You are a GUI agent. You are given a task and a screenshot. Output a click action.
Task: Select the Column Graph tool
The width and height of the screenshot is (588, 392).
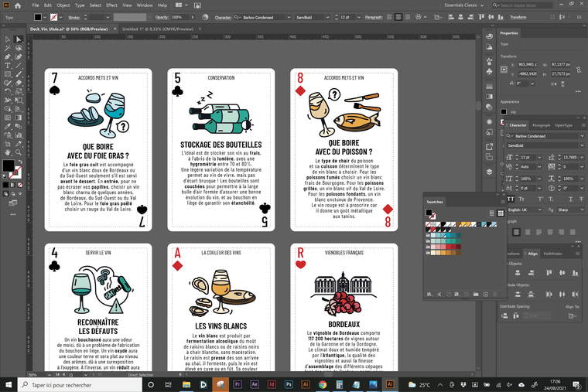19,135
